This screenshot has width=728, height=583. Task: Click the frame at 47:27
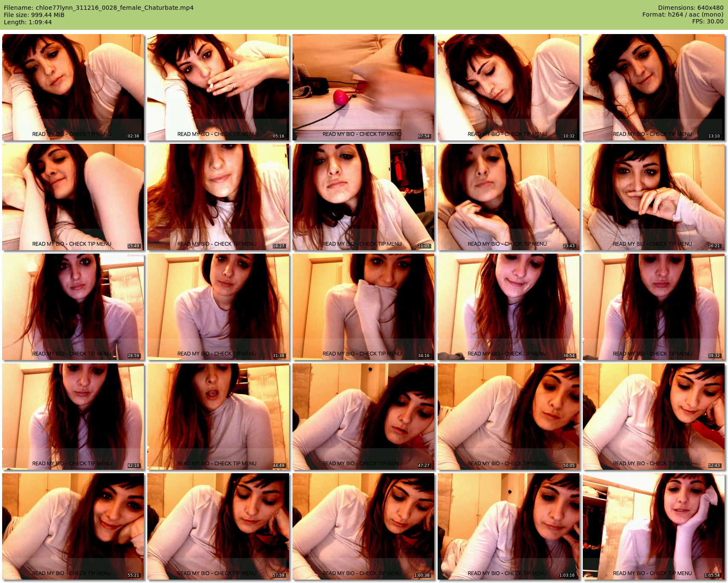(x=363, y=417)
